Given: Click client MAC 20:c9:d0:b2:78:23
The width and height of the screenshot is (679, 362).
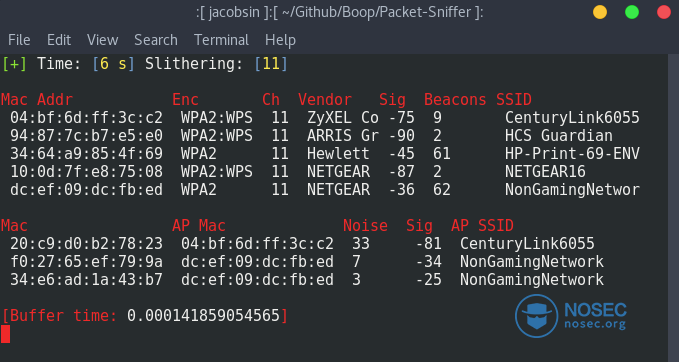Looking at the screenshot, I should point(86,244).
